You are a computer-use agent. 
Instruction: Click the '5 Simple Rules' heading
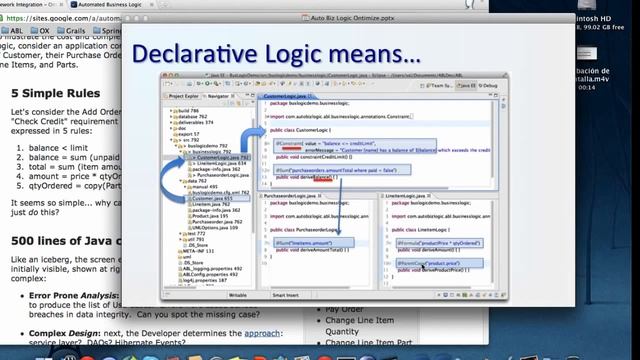[56, 93]
